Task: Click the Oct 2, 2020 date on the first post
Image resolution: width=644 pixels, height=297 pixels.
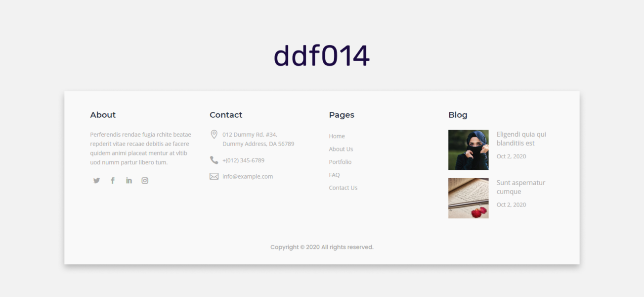Action: pyautogui.click(x=511, y=156)
